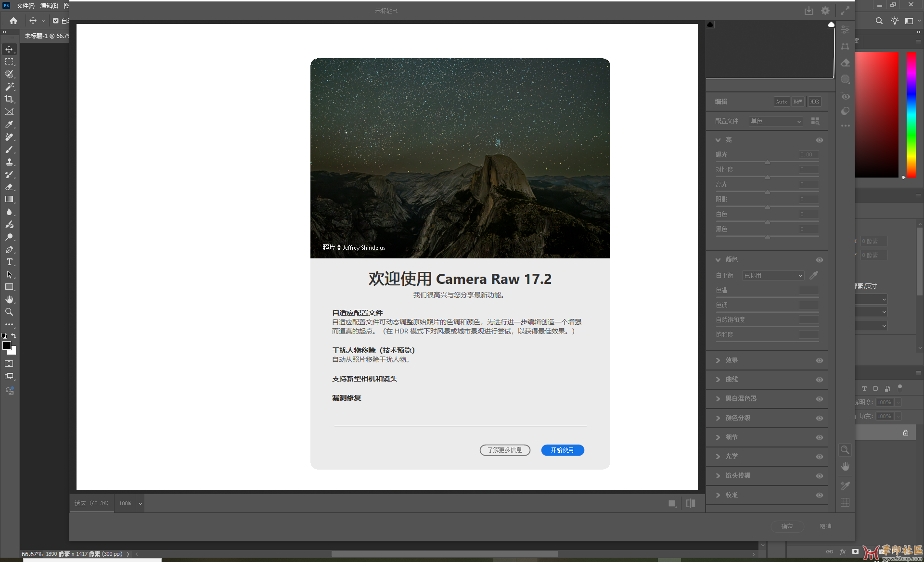Toggle visibility of 光学 panel
The height and width of the screenshot is (562, 924).
[820, 457]
